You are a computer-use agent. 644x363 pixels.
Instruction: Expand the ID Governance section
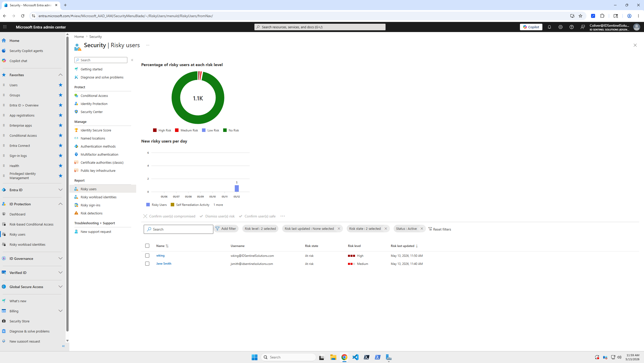(x=61, y=259)
